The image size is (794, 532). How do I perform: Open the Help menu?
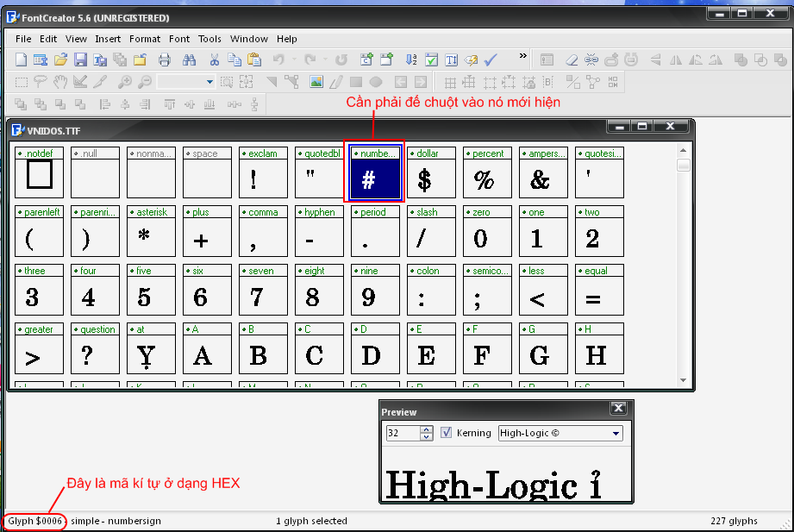[x=286, y=39]
